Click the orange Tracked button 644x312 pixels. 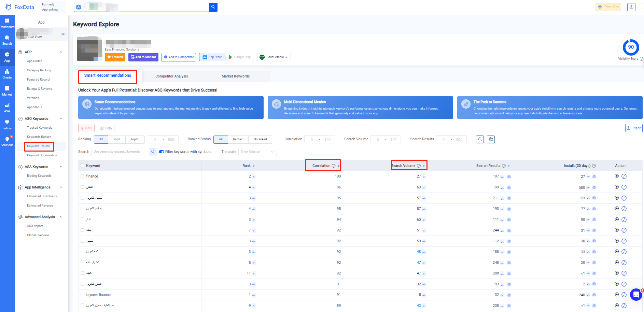(115, 57)
